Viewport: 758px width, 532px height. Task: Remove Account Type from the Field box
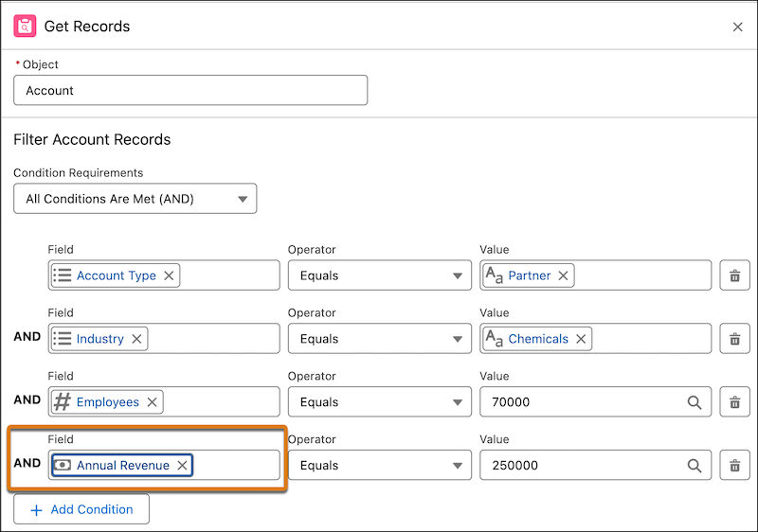[169, 275]
